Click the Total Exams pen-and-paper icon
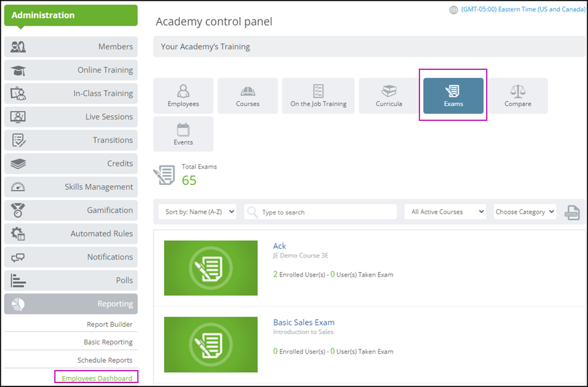The image size is (588, 387). pyautogui.click(x=164, y=175)
